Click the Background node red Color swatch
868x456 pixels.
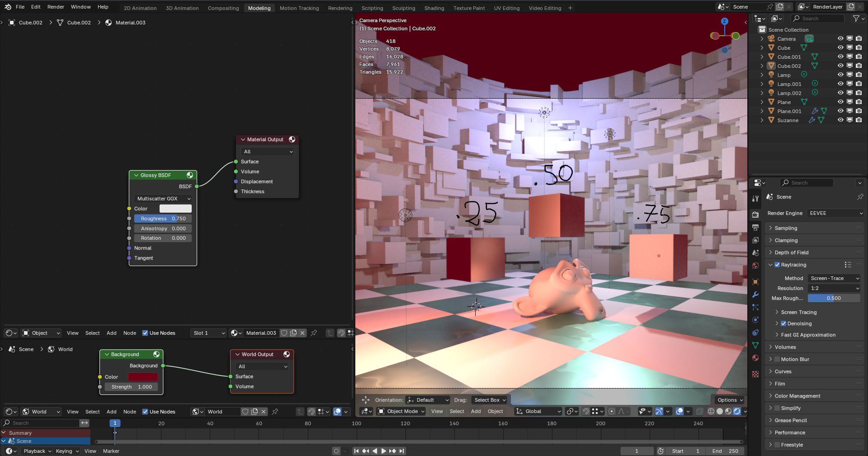(x=143, y=377)
